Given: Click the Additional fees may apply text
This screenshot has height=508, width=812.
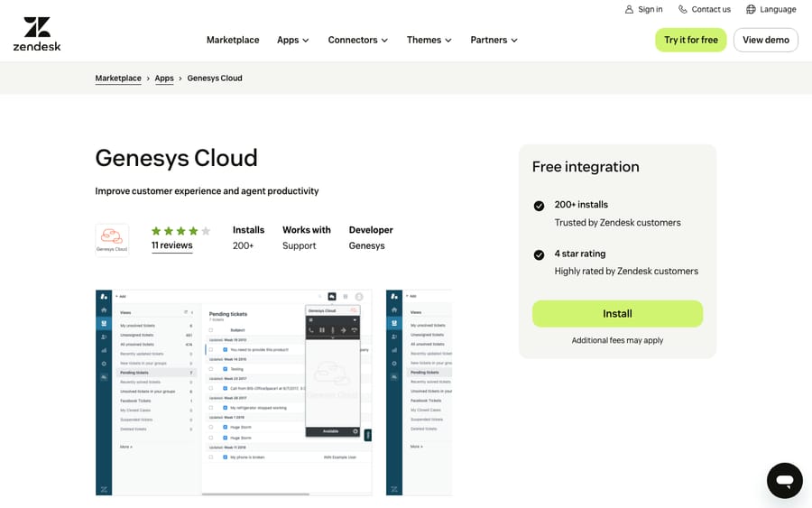Looking at the screenshot, I should (617, 340).
